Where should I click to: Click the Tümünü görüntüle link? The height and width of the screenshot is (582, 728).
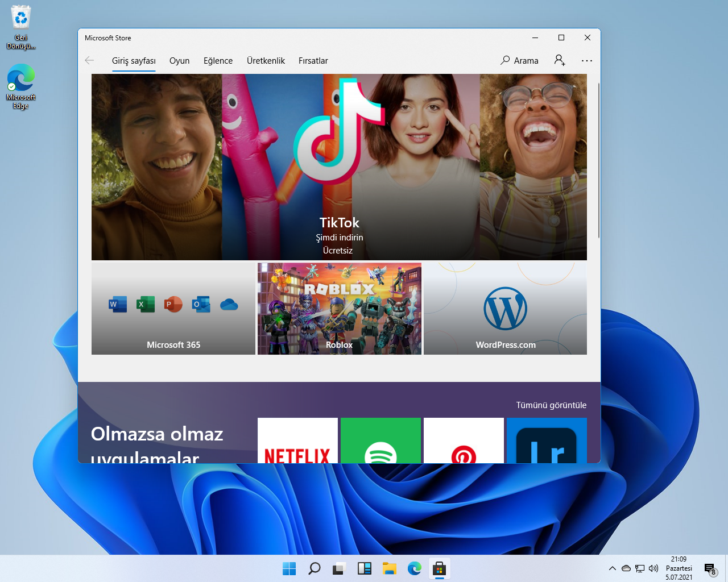tap(551, 405)
